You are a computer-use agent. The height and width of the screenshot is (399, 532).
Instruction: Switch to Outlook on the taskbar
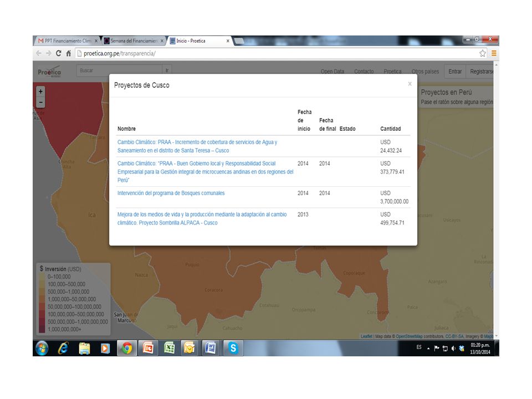[190, 348]
